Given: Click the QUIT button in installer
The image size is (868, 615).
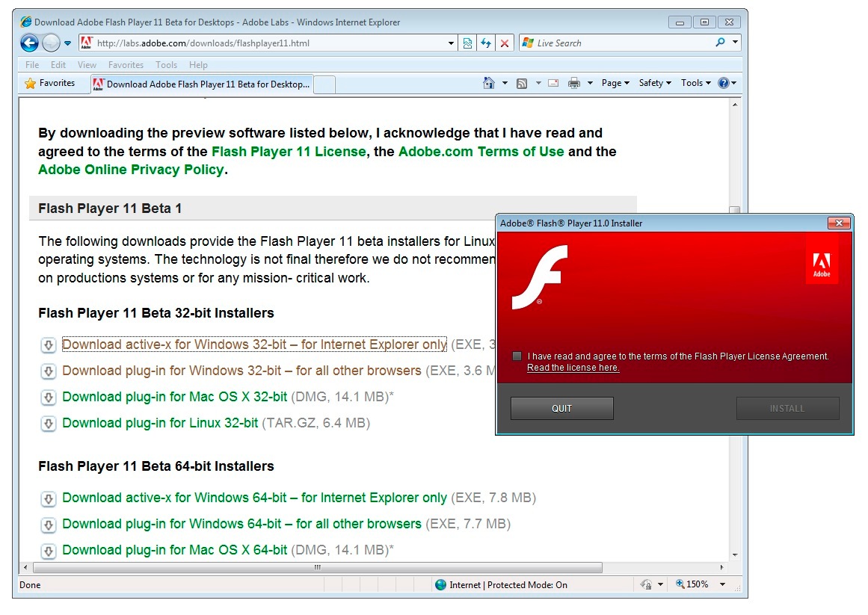Looking at the screenshot, I should [562, 408].
